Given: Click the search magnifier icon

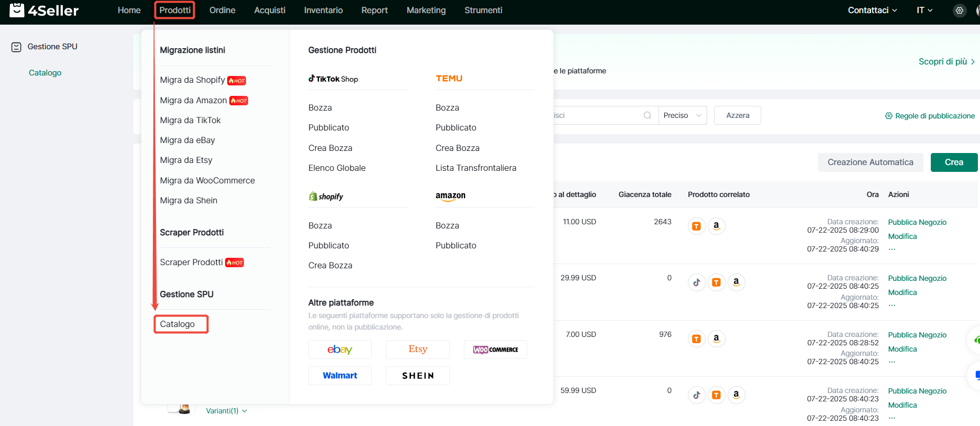Looking at the screenshot, I should tap(648, 115).
